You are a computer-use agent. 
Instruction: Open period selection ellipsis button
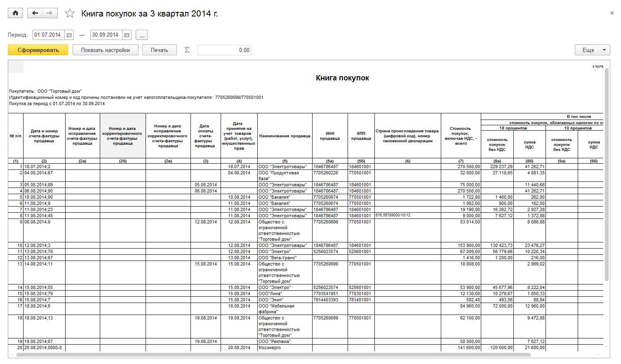point(142,35)
